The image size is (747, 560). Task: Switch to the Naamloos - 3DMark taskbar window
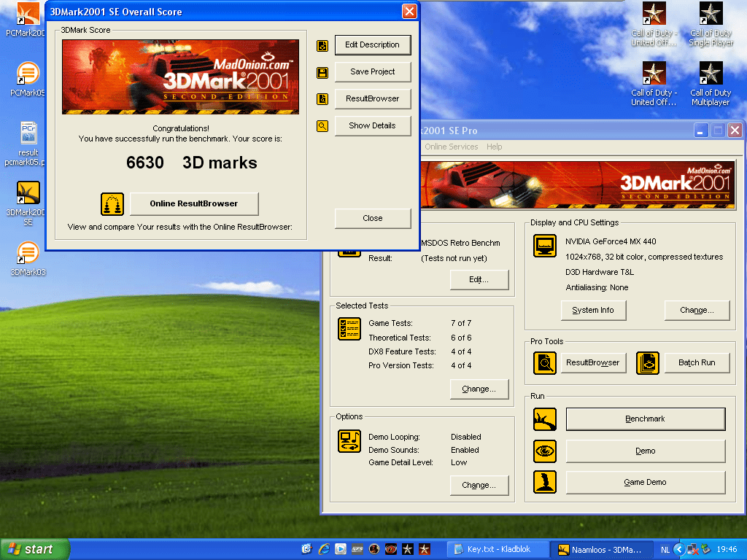[x=601, y=550]
